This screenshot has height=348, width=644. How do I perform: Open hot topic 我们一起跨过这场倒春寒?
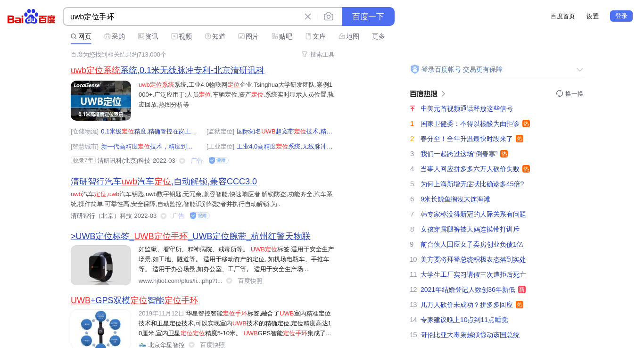click(459, 154)
